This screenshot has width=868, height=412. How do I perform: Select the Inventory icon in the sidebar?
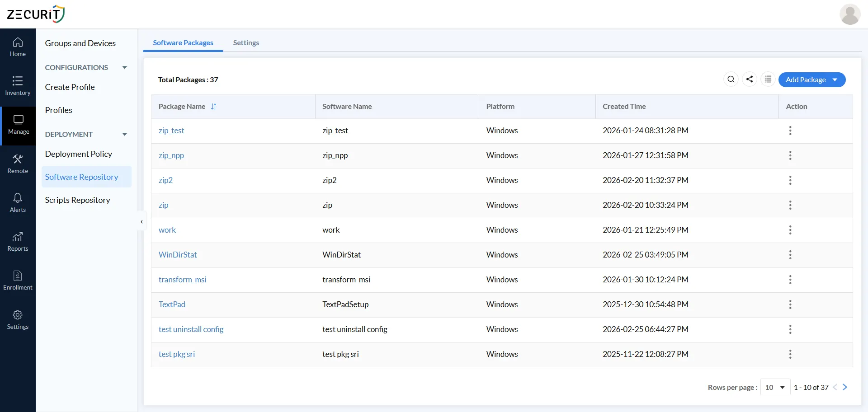click(18, 86)
